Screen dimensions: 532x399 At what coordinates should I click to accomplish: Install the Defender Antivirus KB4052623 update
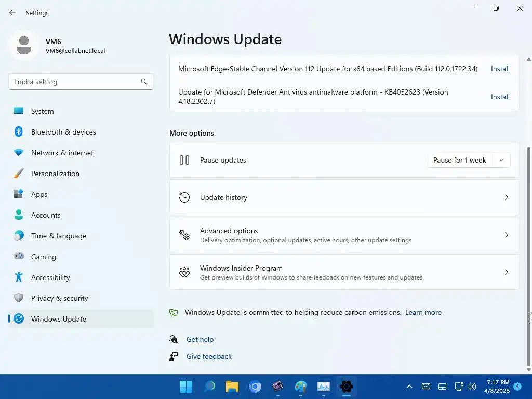[500, 97]
